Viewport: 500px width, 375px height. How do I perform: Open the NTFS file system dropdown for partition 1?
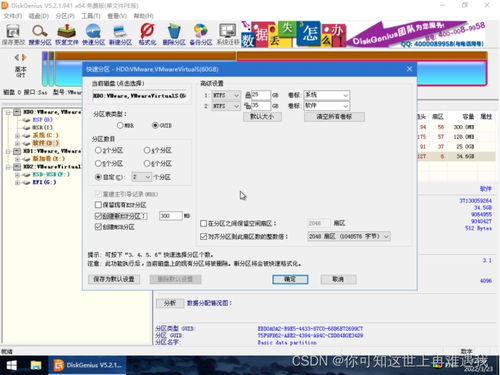[x=226, y=95]
